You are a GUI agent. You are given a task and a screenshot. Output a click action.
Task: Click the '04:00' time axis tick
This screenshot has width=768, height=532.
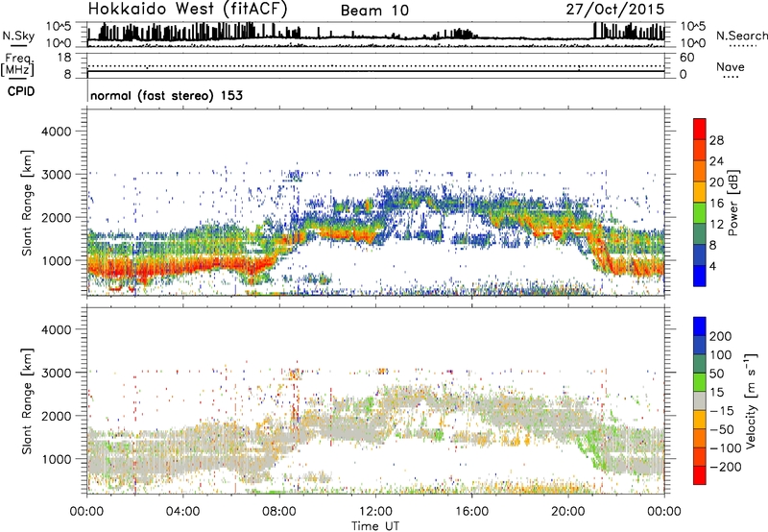[x=182, y=512]
